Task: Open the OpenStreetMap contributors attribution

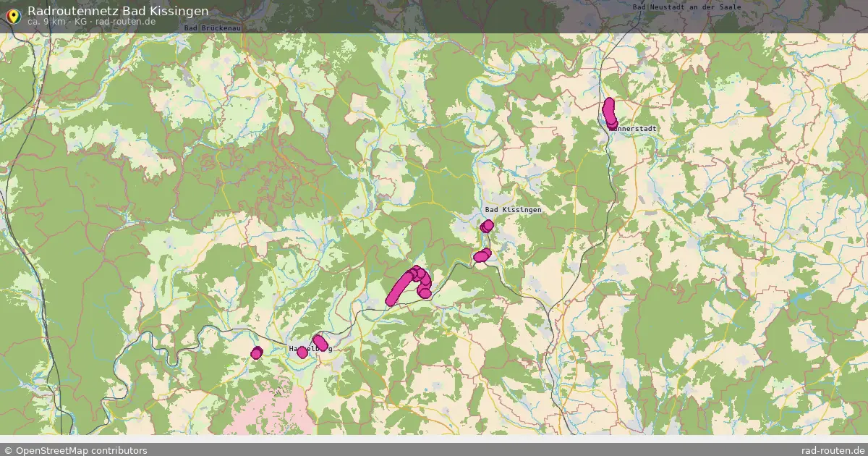Action: 75,450
